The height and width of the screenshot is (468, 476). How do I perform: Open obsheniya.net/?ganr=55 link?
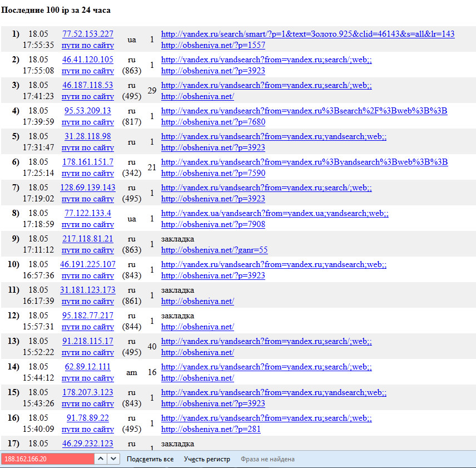(214, 250)
